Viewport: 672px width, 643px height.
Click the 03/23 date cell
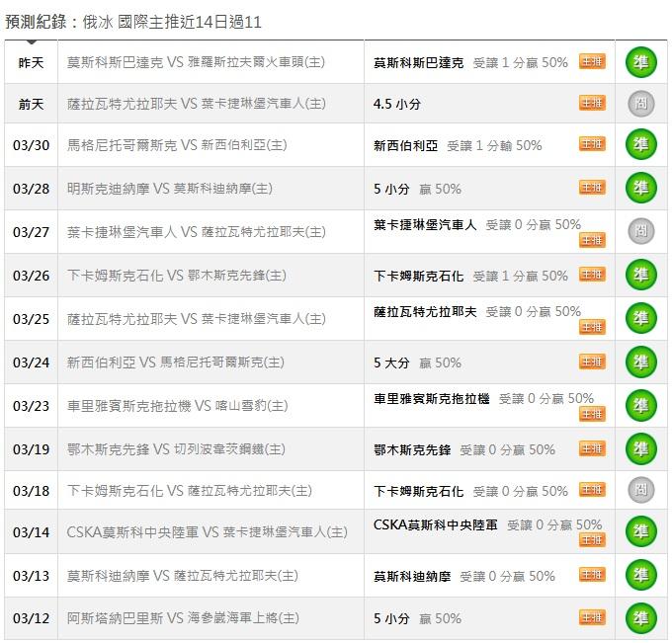pos(31,406)
